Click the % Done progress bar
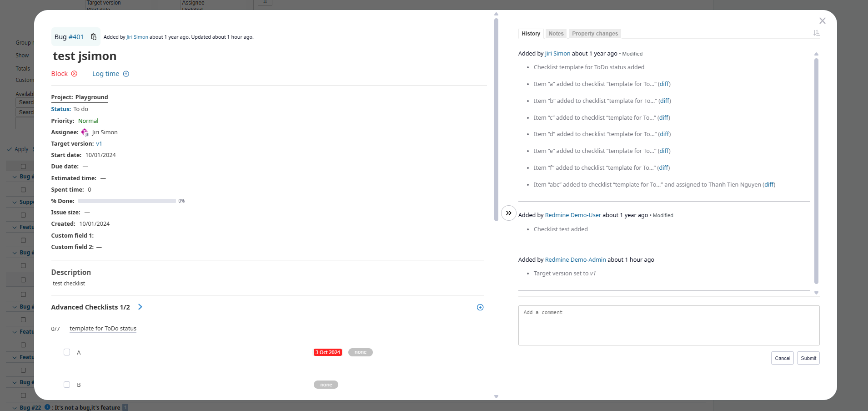Image resolution: width=868 pixels, height=411 pixels. click(x=127, y=201)
